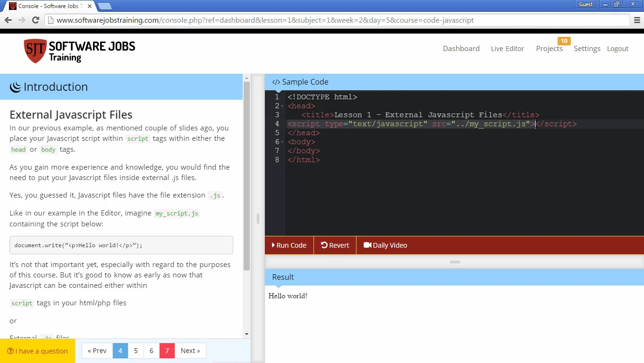
Task: Click the vertical splitter handle between panels
Action: pos(258,218)
